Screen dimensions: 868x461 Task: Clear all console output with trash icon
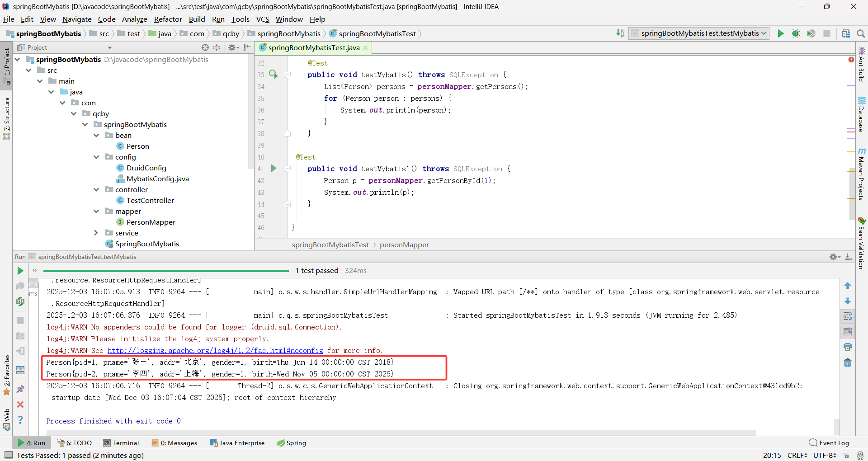point(848,362)
